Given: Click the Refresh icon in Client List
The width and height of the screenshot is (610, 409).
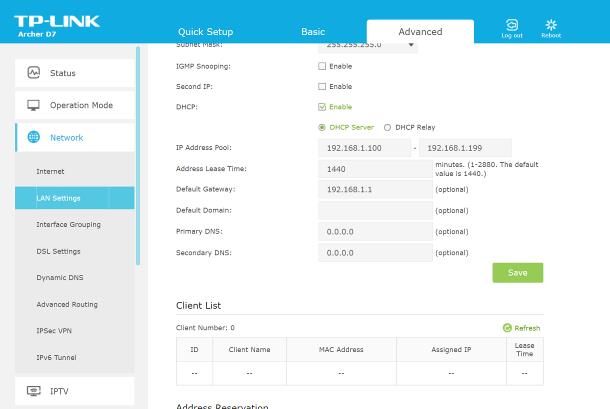Looking at the screenshot, I should 507,328.
